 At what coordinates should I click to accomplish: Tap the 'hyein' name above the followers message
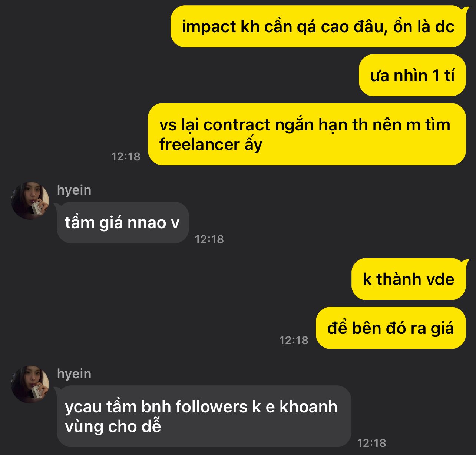pyautogui.click(x=74, y=373)
